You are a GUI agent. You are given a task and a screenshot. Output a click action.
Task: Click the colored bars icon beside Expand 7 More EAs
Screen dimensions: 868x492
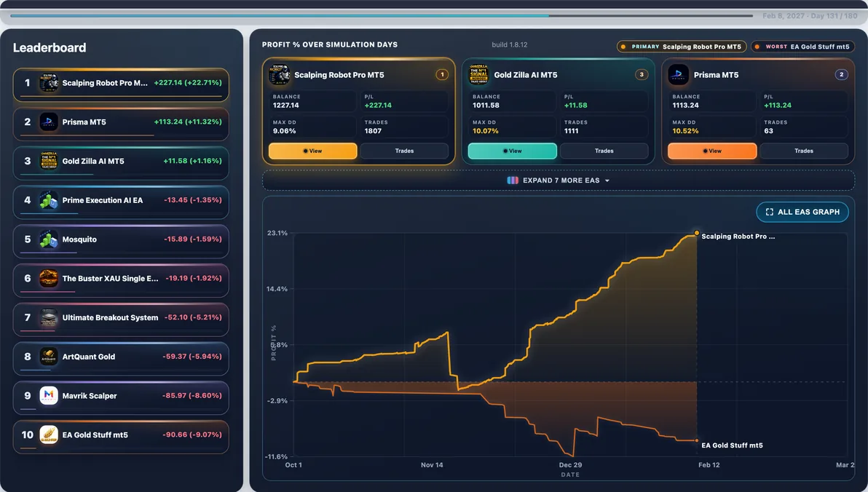click(x=513, y=180)
